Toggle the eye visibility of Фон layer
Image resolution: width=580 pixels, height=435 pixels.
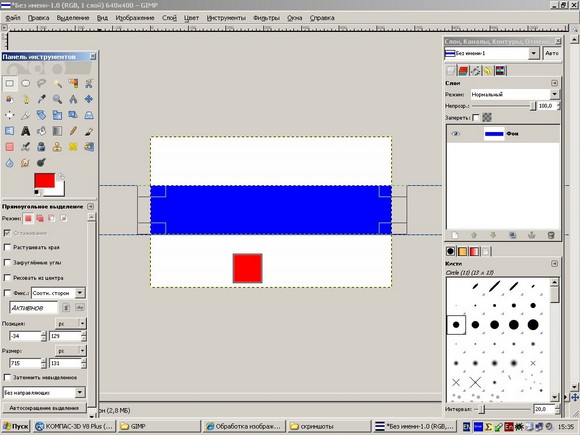pyautogui.click(x=455, y=134)
